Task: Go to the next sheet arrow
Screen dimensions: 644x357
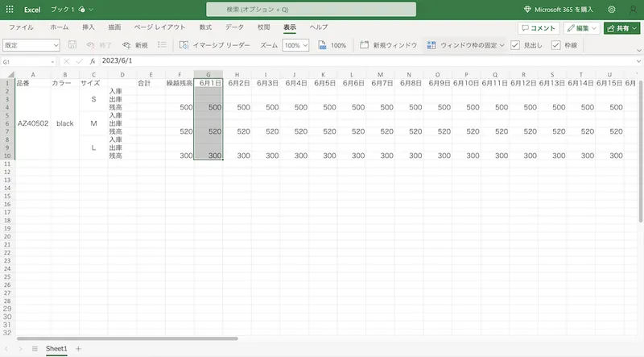Action: pos(20,349)
